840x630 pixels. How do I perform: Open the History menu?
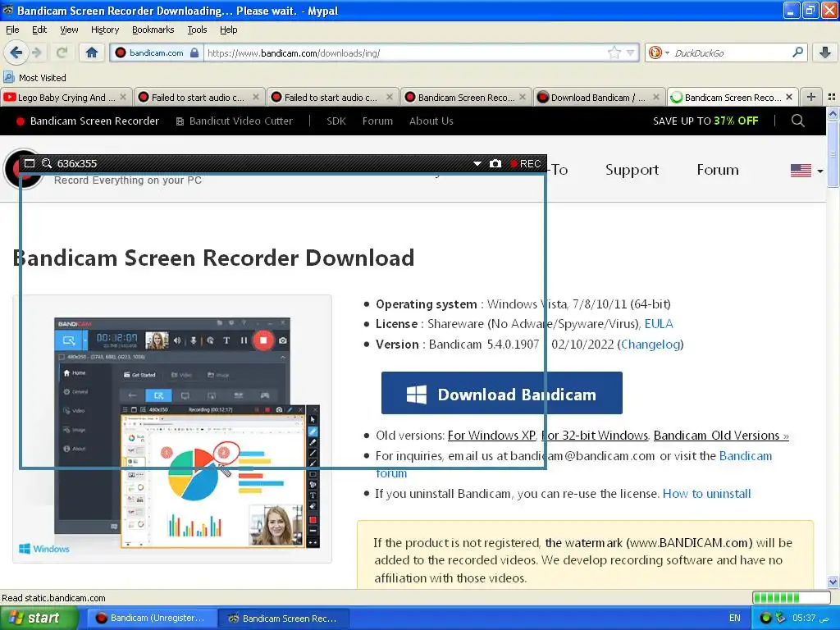coord(105,30)
